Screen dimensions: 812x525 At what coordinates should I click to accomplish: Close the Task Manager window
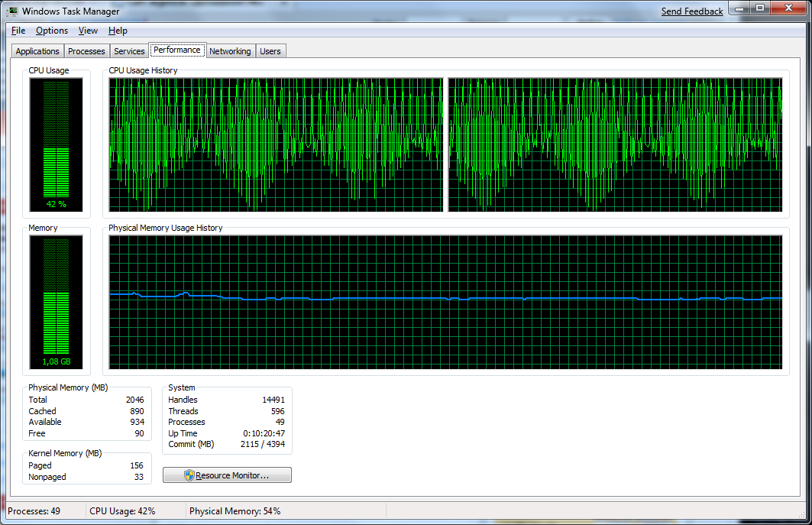pyautogui.click(x=788, y=8)
